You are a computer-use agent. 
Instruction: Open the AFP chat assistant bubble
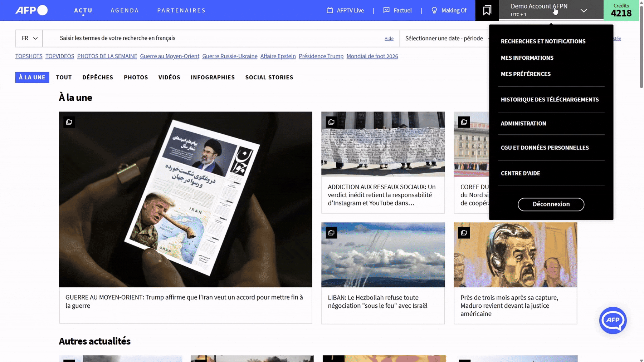click(x=613, y=320)
